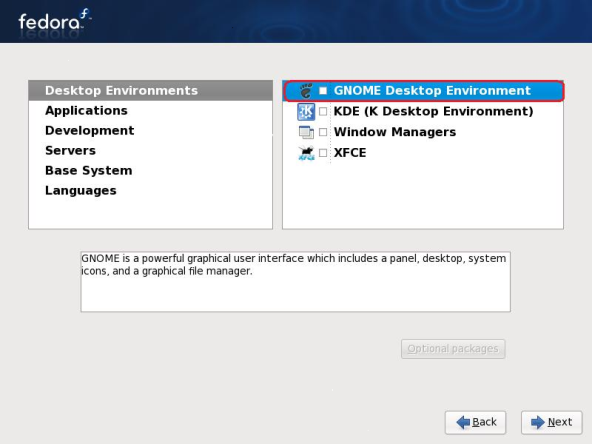Toggle the XFCE checkbox
This screenshot has height=444, width=592.
(x=323, y=153)
